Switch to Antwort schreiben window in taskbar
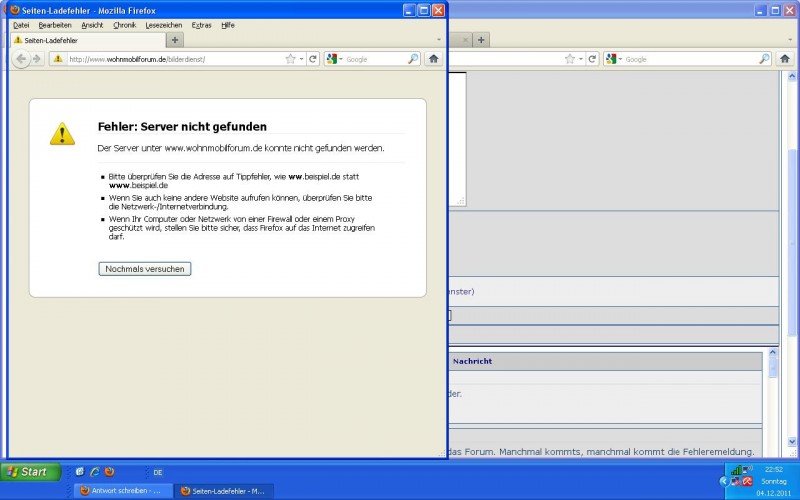 pyautogui.click(x=120, y=491)
